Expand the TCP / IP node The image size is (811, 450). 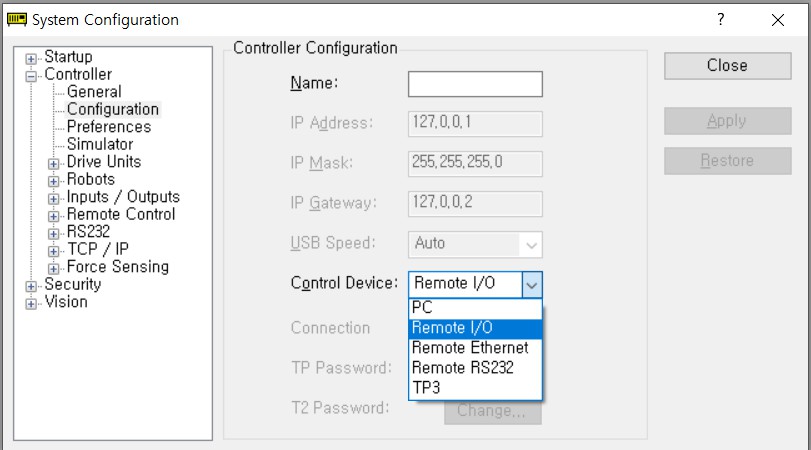click(x=53, y=251)
